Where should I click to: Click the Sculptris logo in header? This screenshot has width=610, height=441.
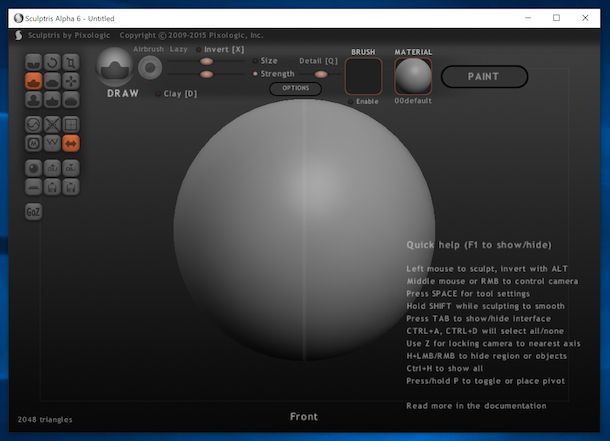point(18,35)
